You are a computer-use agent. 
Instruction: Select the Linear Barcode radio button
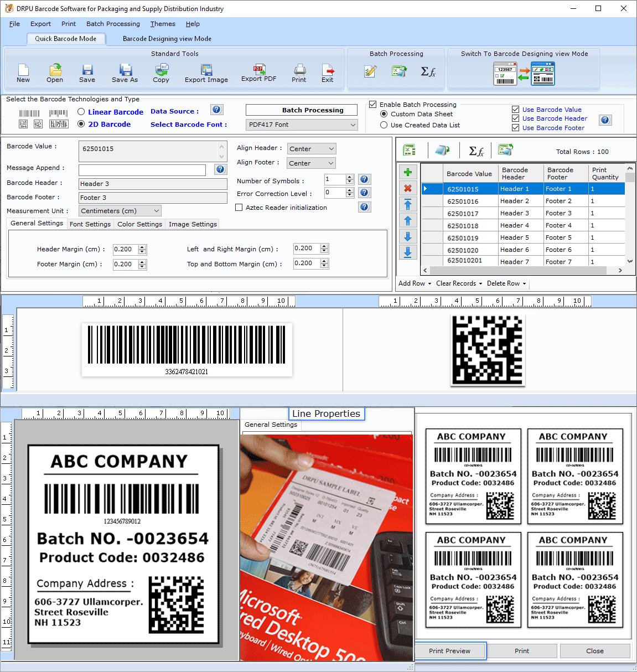(81, 112)
